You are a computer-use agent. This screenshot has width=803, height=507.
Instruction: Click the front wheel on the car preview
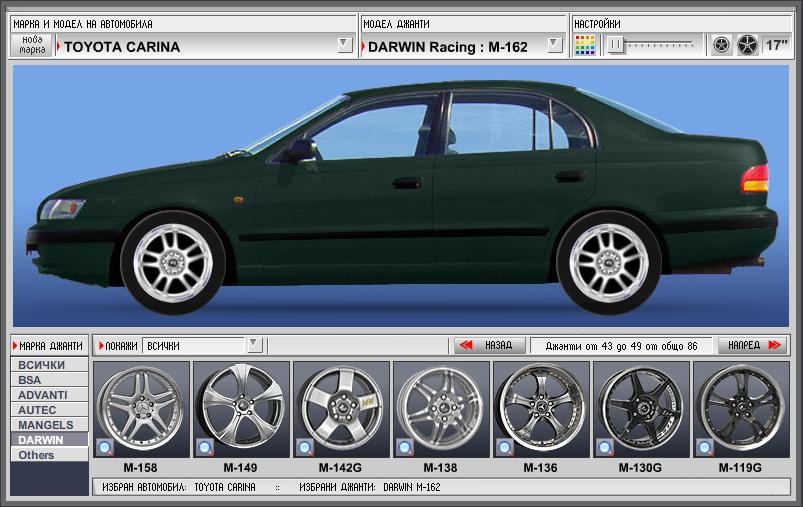click(173, 262)
